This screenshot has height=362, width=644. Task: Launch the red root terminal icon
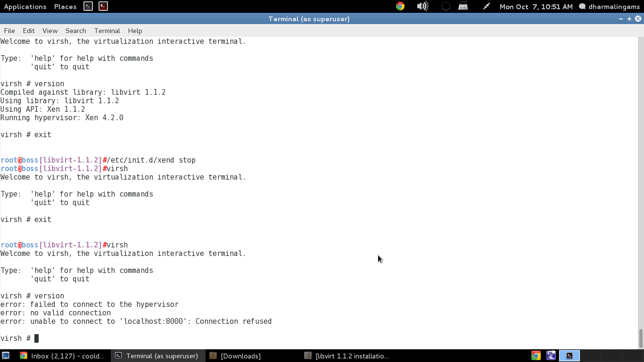pyautogui.click(x=103, y=6)
